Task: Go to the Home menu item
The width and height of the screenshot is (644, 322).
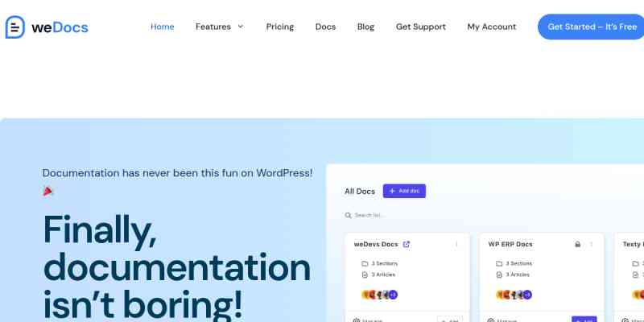Action: 162,27
